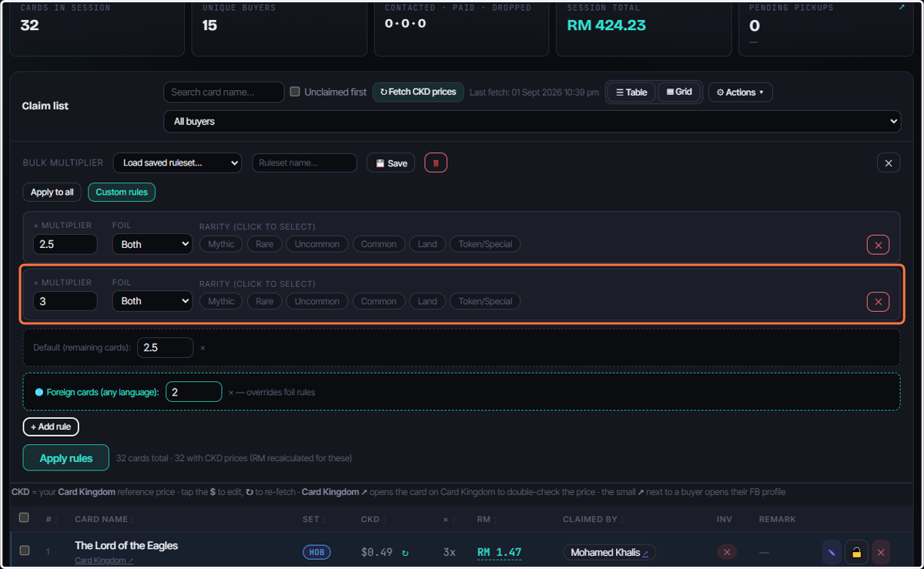The height and width of the screenshot is (569, 924).
Task: Open Foil dropdown in the 2.5 rule
Action: (x=152, y=244)
